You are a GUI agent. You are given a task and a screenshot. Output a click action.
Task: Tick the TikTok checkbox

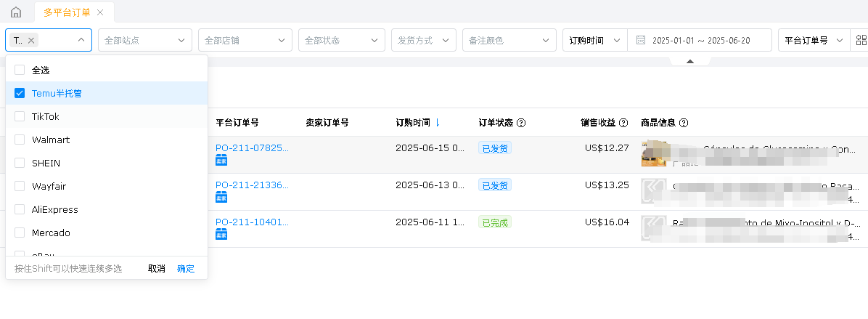(x=20, y=116)
